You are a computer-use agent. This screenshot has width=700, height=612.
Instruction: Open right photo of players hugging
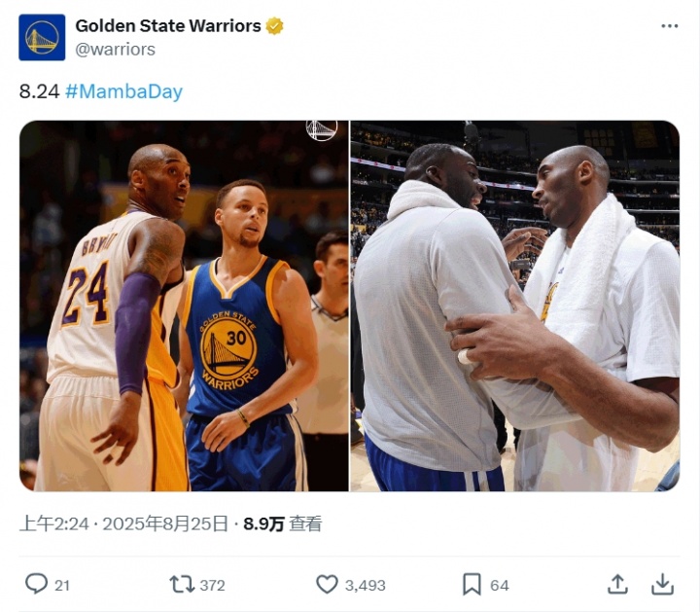tap(514, 306)
